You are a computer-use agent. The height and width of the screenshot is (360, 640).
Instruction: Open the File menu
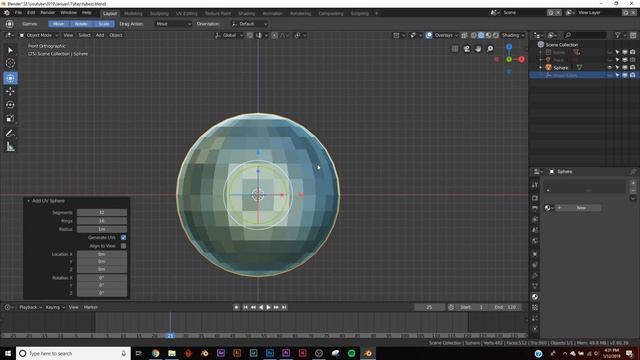click(x=18, y=13)
